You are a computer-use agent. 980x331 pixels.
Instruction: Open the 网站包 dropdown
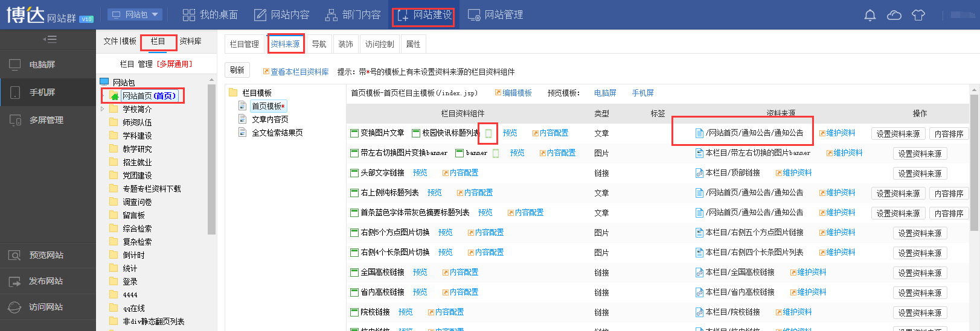point(136,14)
